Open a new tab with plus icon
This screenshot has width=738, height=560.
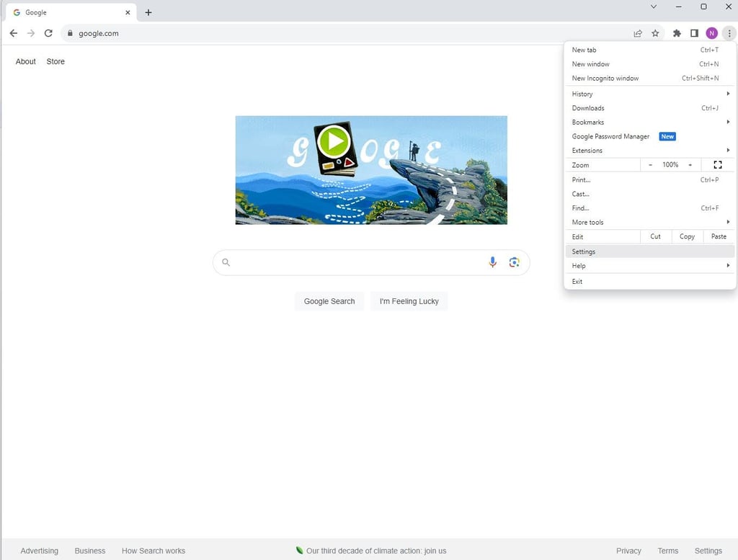tap(148, 13)
